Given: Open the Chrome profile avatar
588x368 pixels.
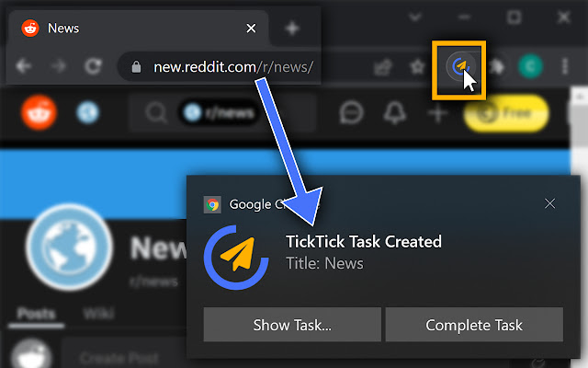Looking at the screenshot, I should point(530,66).
